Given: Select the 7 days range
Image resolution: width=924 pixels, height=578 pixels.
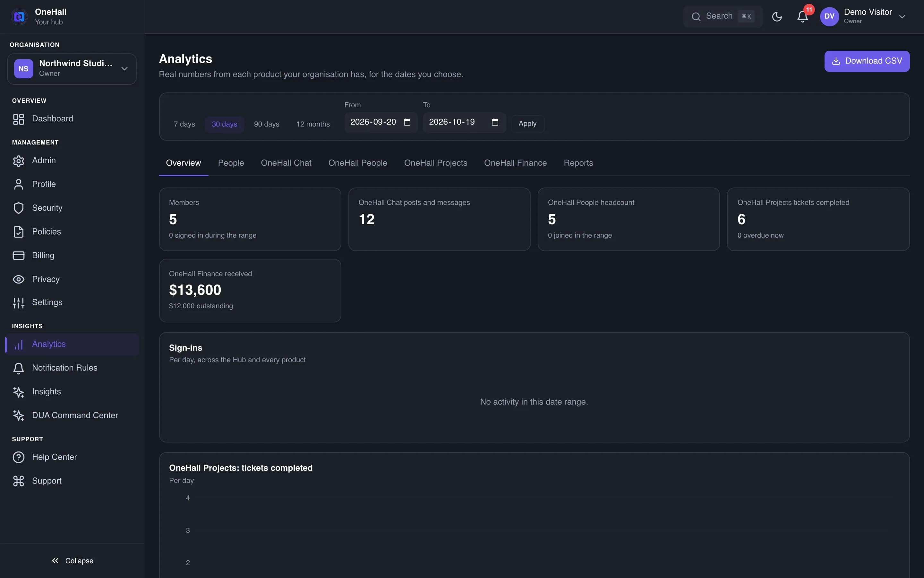Looking at the screenshot, I should (x=184, y=124).
